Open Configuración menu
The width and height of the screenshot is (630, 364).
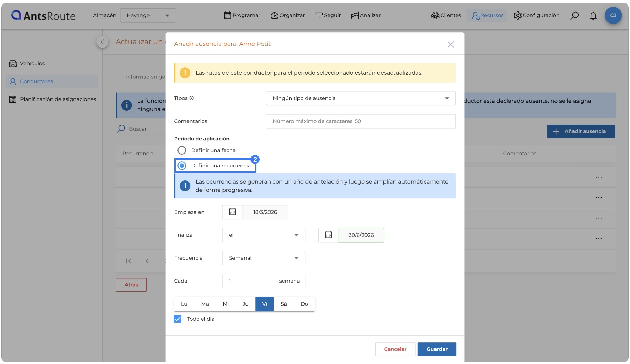[x=536, y=15]
